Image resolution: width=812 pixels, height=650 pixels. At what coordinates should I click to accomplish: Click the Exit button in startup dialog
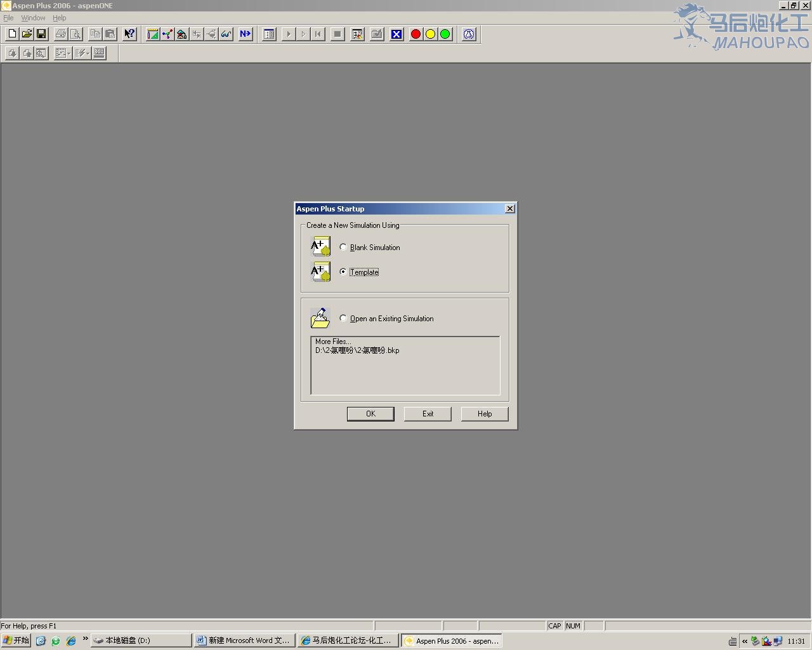point(428,414)
